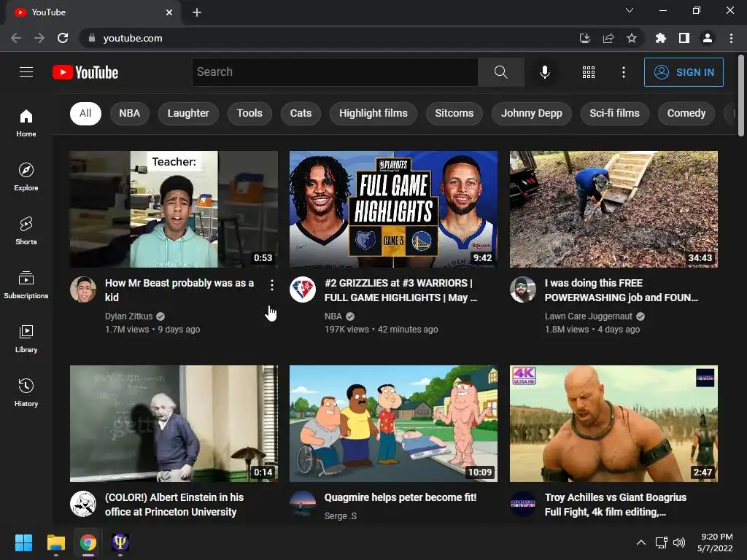
Task: Open YouTube settings three-dot menu
Action: click(624, 72)
